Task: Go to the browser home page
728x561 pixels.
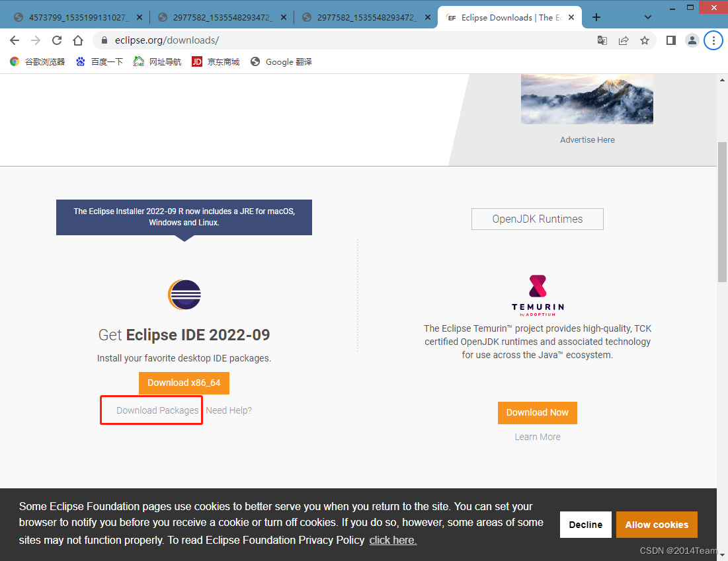Action: pos(78,40)
